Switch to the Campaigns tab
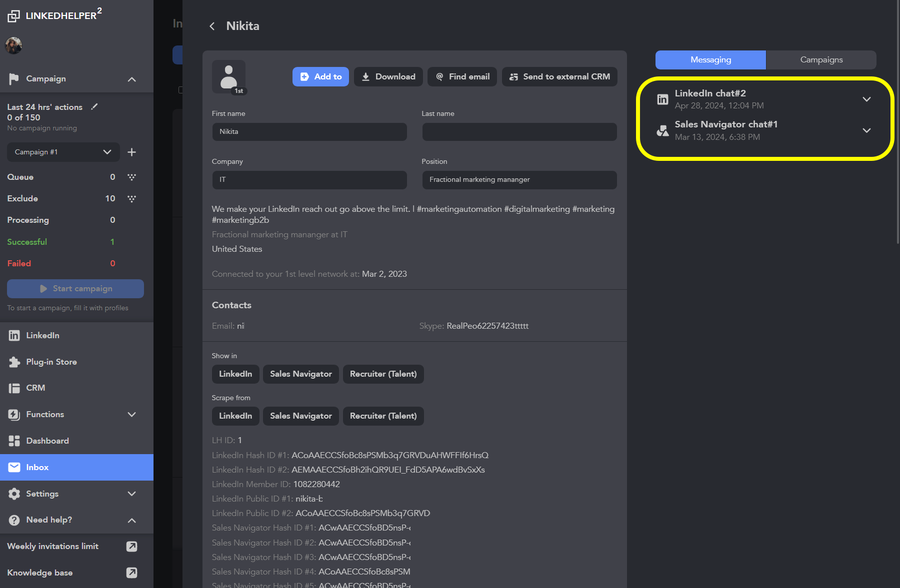Viewport: 900px width, 588px height. pos(820,59)
